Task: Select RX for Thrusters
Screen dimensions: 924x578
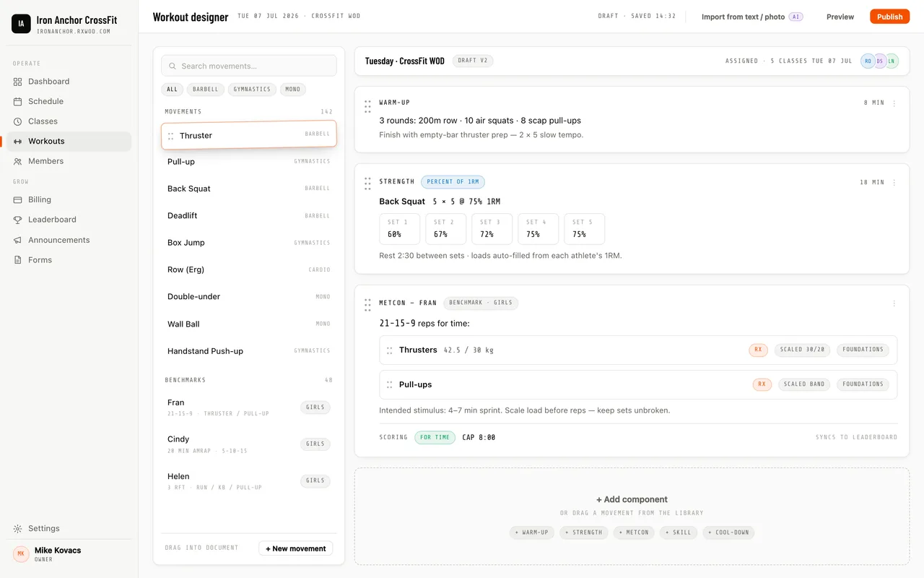Action: tap(759, 350)
